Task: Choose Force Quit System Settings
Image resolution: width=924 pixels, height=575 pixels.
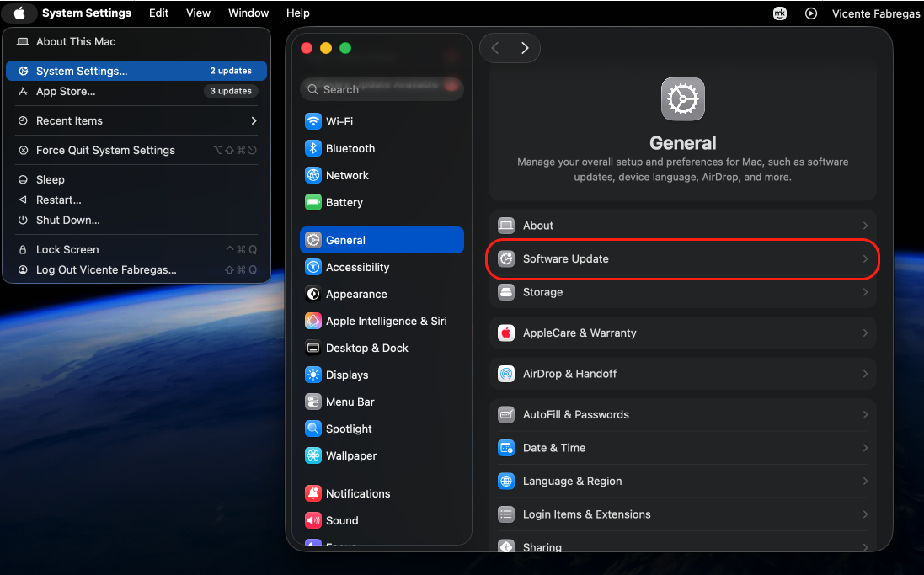Action: [x=136, y=150]
